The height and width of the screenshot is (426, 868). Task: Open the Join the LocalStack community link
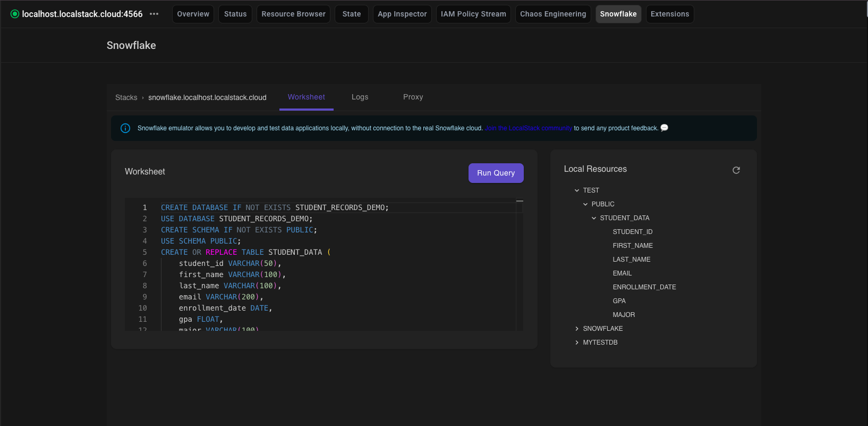click(528, 128)
